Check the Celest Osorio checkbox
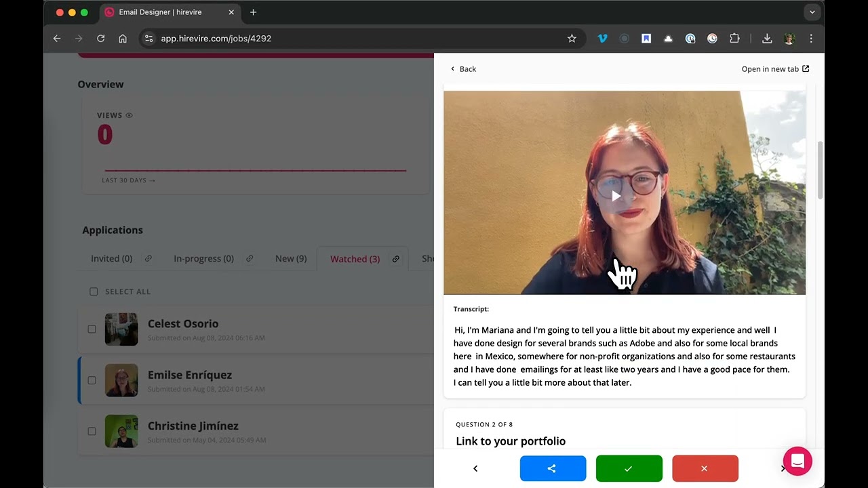868x488 pixels. (x=92, y=329)
